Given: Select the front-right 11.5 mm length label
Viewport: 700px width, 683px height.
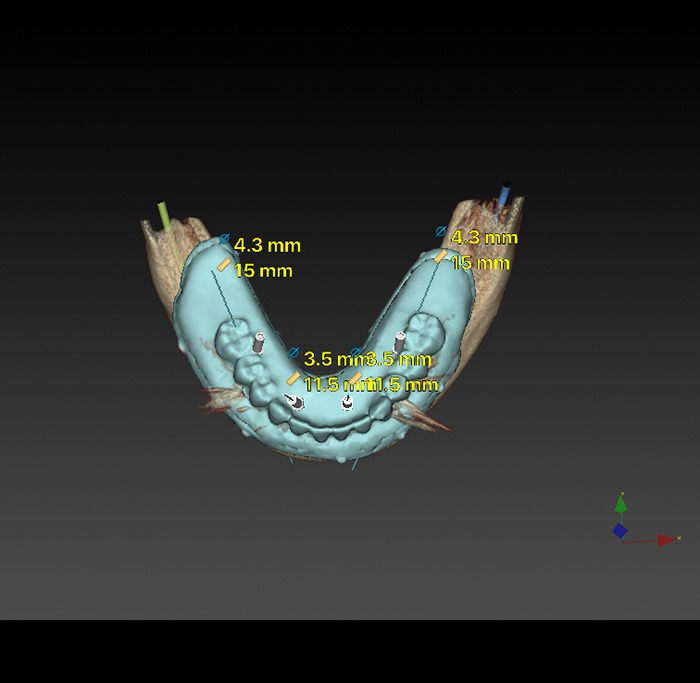Looking at the screenshot, I should tap(405, 384).
